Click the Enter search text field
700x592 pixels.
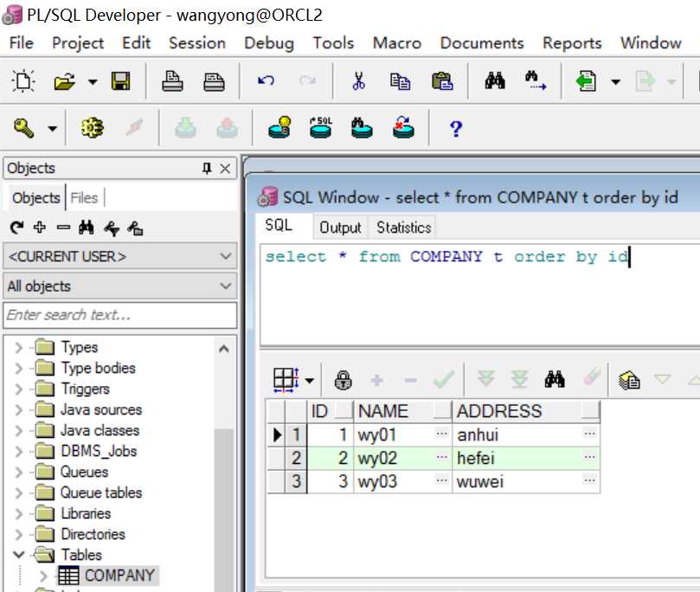click(x=120, y=315)
